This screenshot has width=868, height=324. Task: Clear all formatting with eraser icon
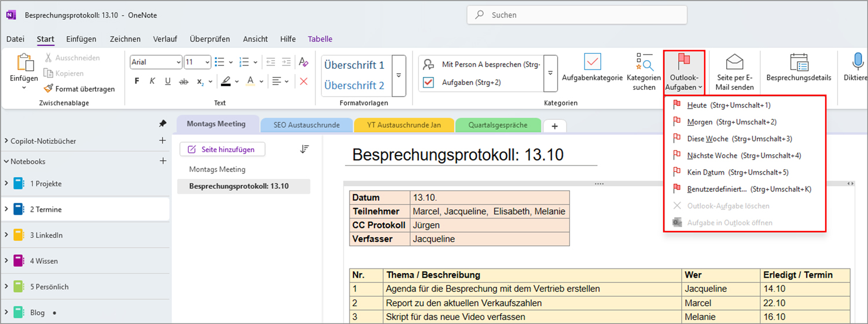tap(303, 62)
